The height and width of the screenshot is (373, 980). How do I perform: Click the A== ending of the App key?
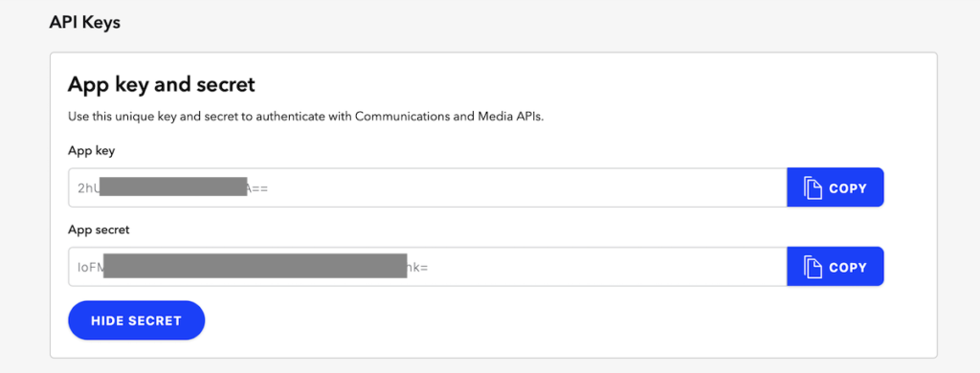(258, 187)
